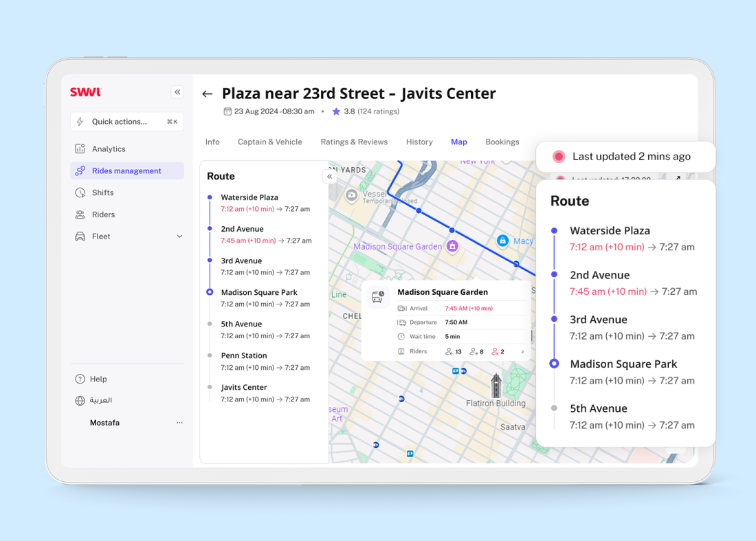Click Departure 7:50 AM in popup
This screenshot has width=756, height=541.
coord(456,322)
